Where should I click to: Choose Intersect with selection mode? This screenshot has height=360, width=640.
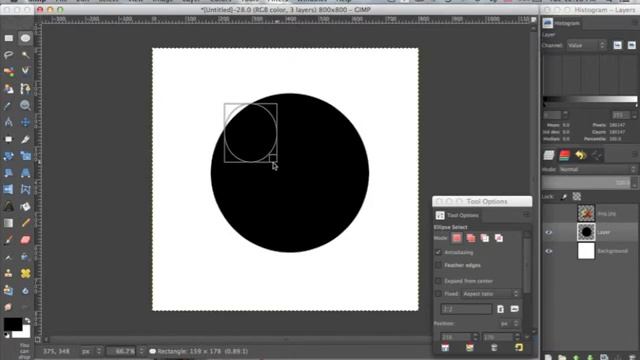pos(499,238)
